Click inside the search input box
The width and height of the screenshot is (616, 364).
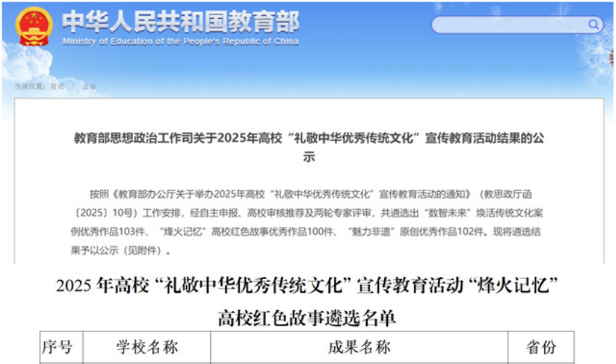(508, 25)
